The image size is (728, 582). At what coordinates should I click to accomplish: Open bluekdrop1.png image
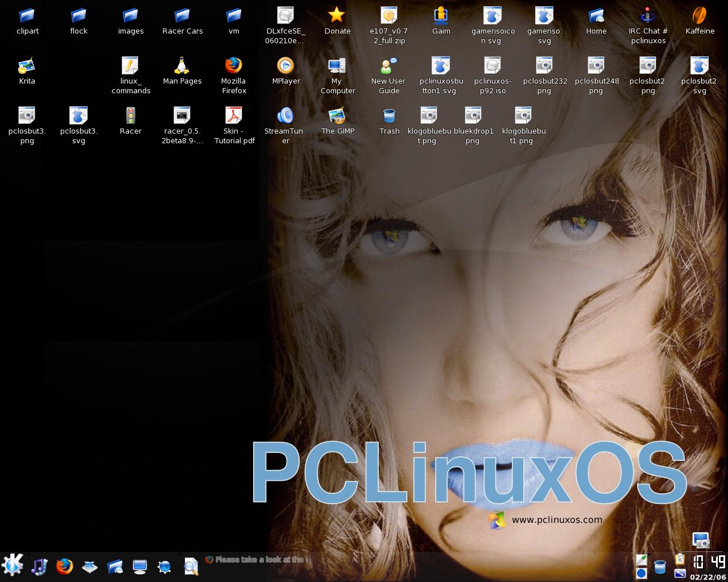click(473, 116)
